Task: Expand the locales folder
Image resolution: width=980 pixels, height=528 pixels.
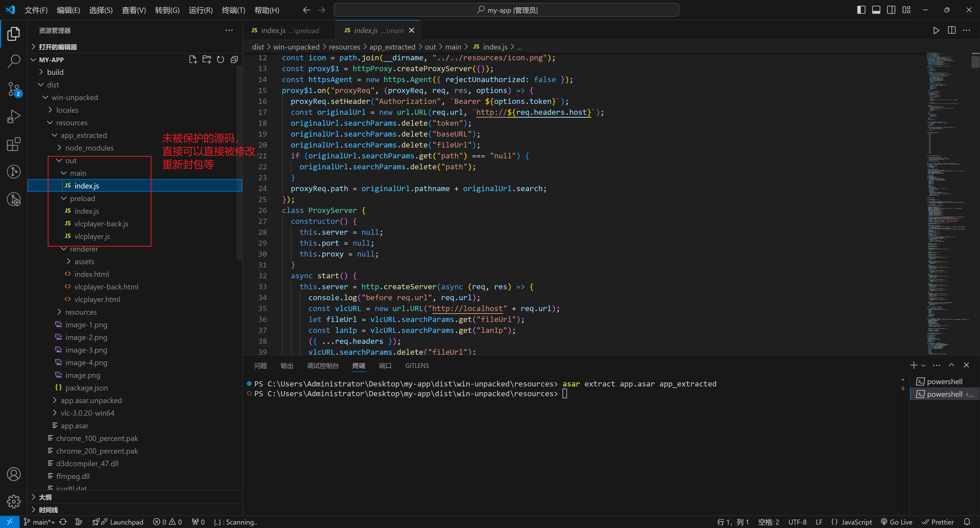Action: tap(135, 110)
